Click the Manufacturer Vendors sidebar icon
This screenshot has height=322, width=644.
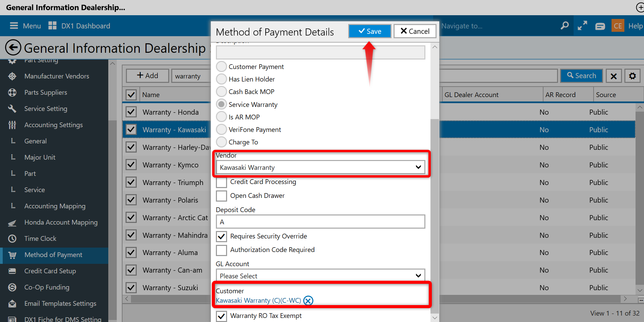(12, 76)
